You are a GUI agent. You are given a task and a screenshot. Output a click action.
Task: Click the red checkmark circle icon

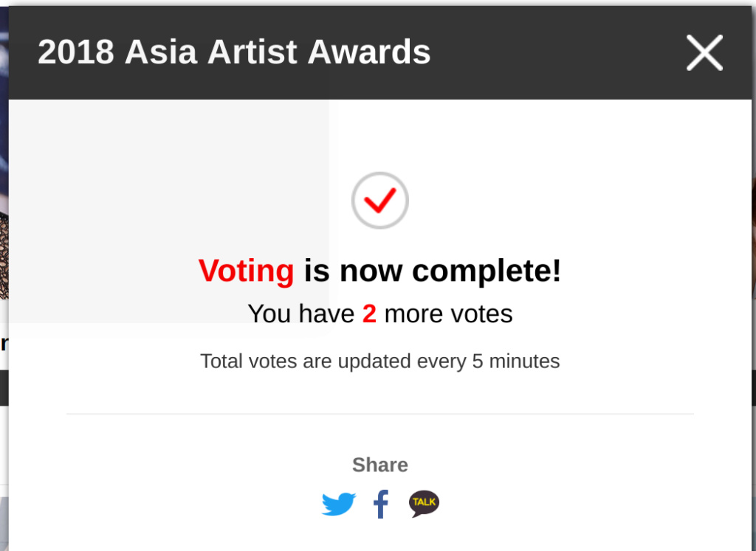380,201
